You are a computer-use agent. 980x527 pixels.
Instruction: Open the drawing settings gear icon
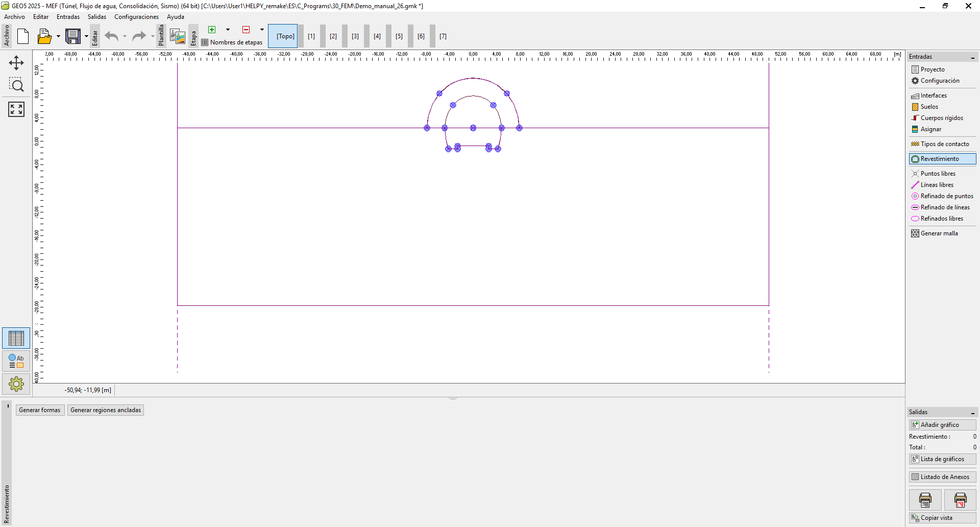tap(16, 384)
